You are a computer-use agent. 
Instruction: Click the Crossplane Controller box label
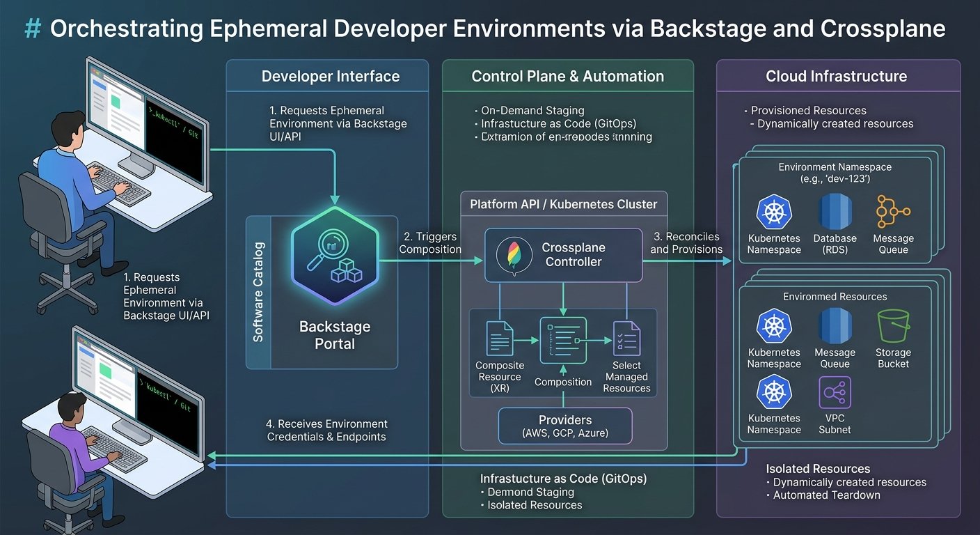(574, 255)
